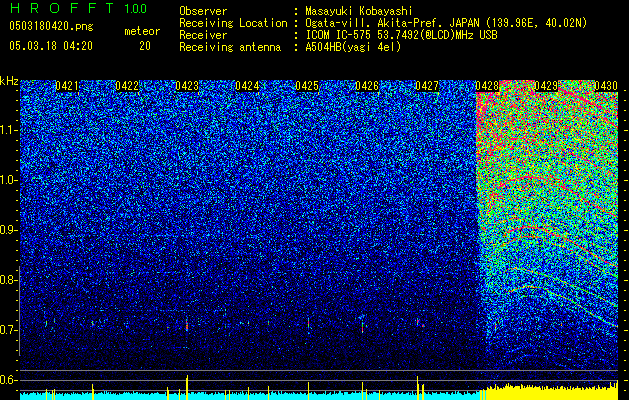This screenshot has width=629, height=400.
Task: Click the 0422 time marker
Action: pos(127,86)
